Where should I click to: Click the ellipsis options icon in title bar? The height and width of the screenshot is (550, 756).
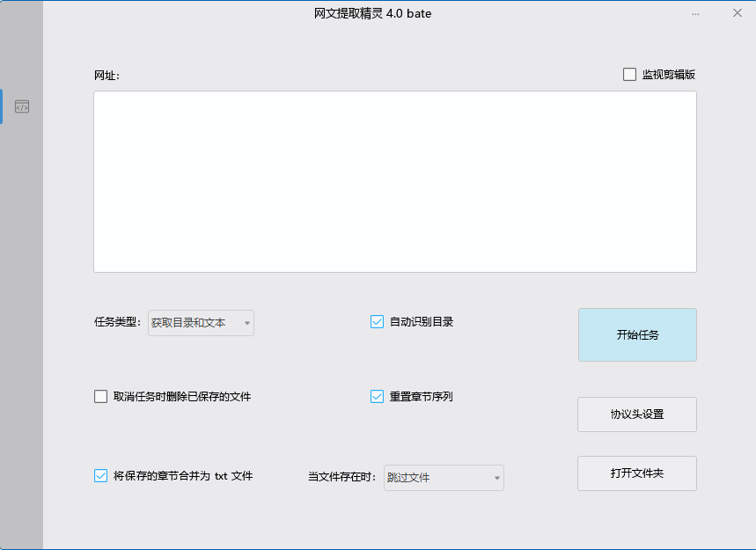694,13
